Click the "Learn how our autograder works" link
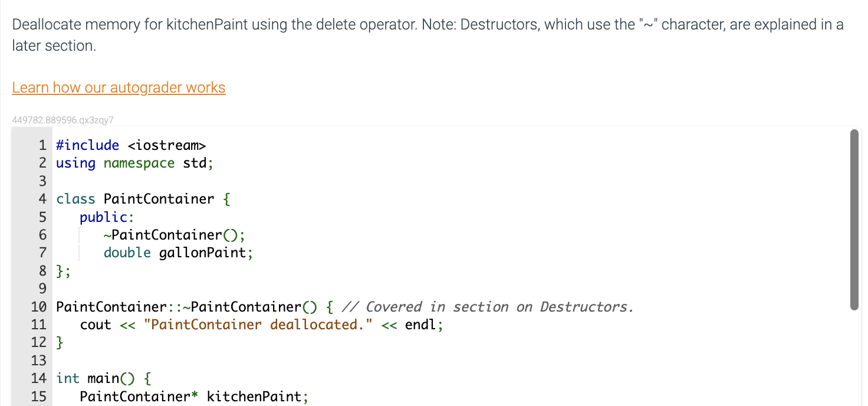This screenshot has width=868, height=406. [x=118, y=87]
